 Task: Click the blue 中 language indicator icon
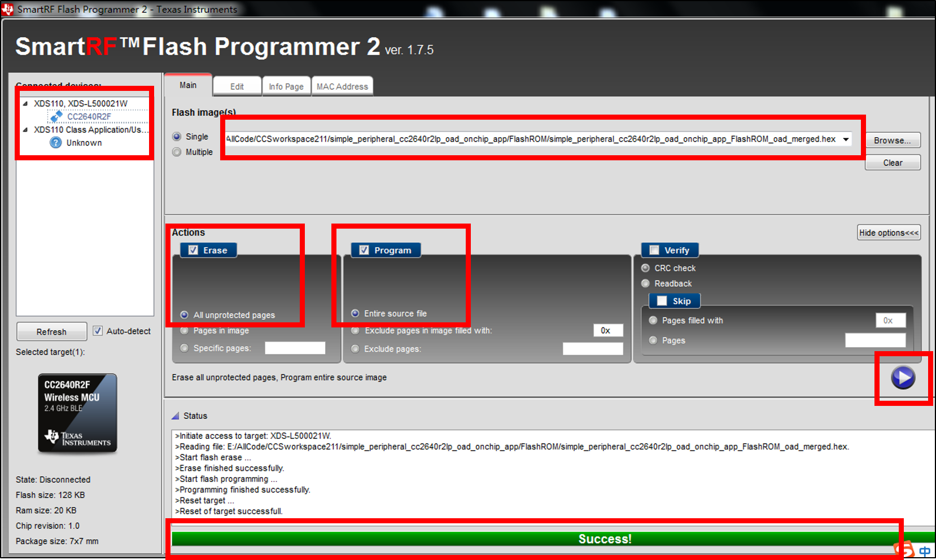coord(925,551)
